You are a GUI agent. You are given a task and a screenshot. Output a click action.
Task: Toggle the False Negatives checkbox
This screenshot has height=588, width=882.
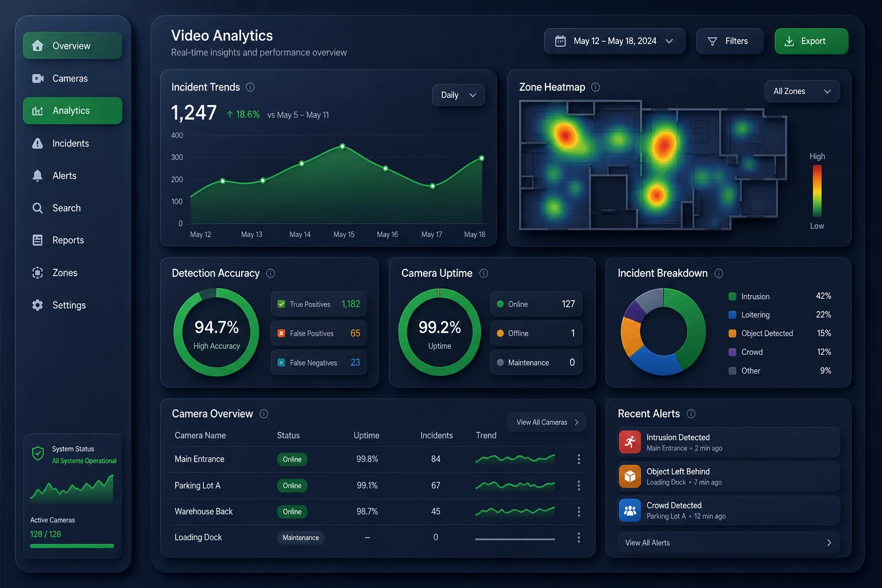281,363
